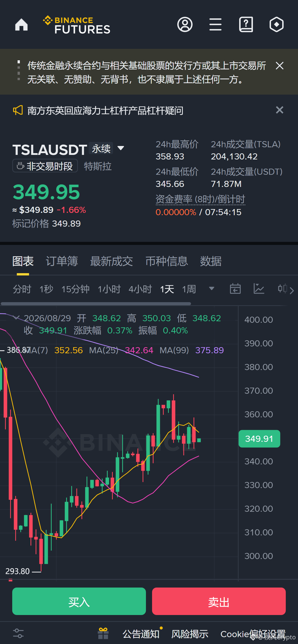This screenshot has height=644, width=298.
Task: Open the 南方东英 announcement headline
Action: coord(105,111)
